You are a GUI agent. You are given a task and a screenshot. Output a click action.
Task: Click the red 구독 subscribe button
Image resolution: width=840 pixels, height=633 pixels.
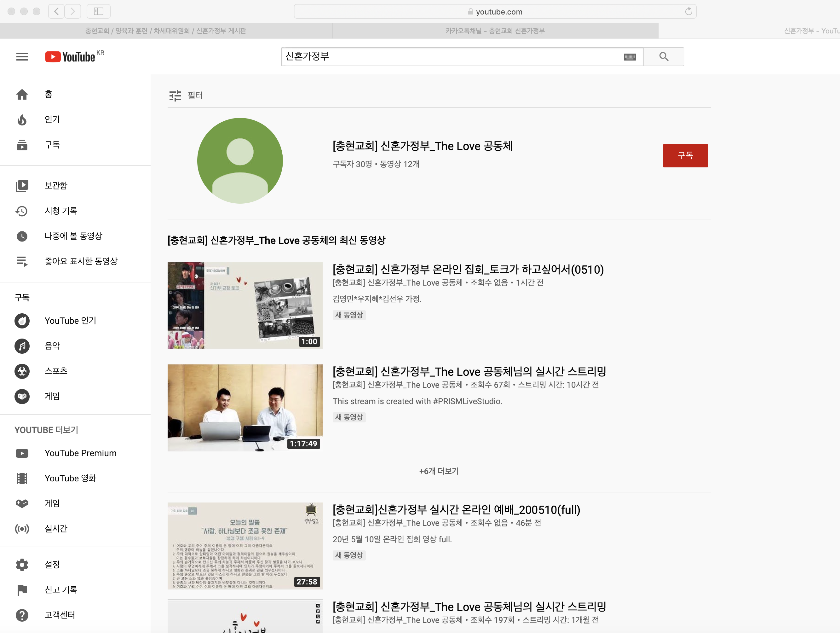click(685, 155)
